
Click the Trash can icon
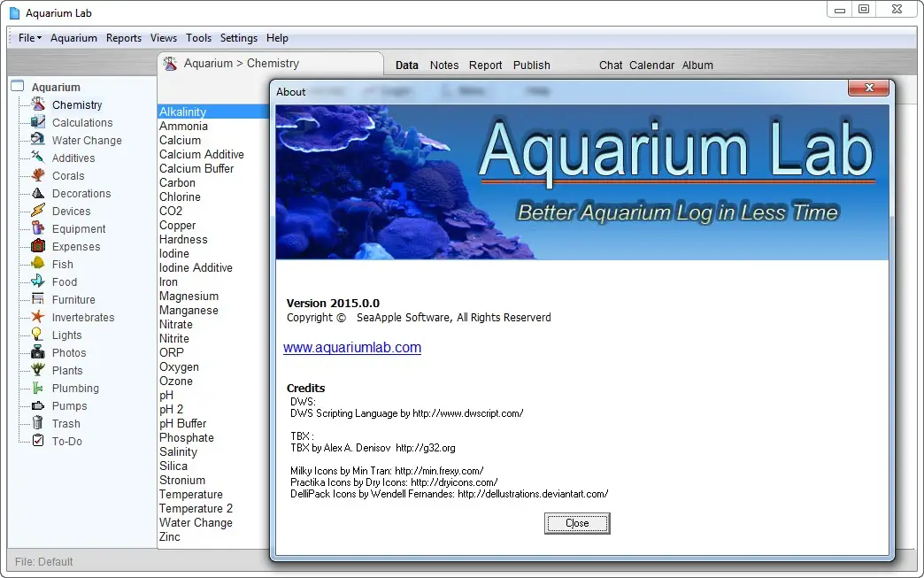(38, 422)
